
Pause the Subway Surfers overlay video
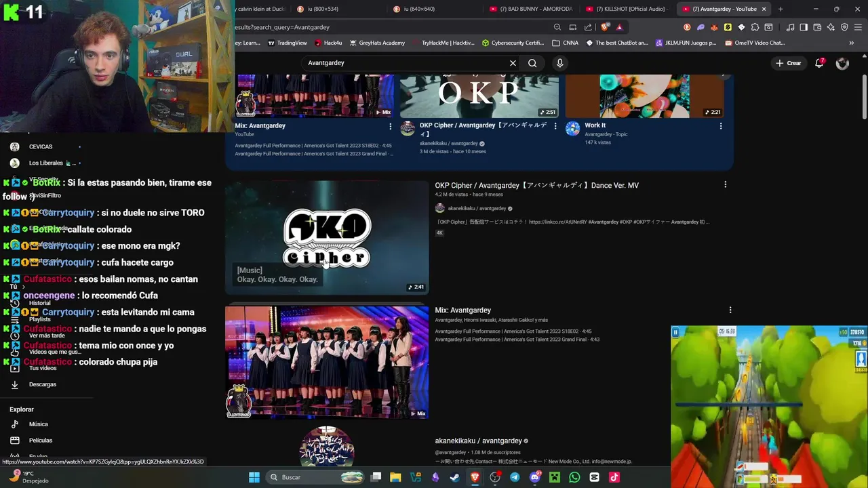click(x=675, y=331)
